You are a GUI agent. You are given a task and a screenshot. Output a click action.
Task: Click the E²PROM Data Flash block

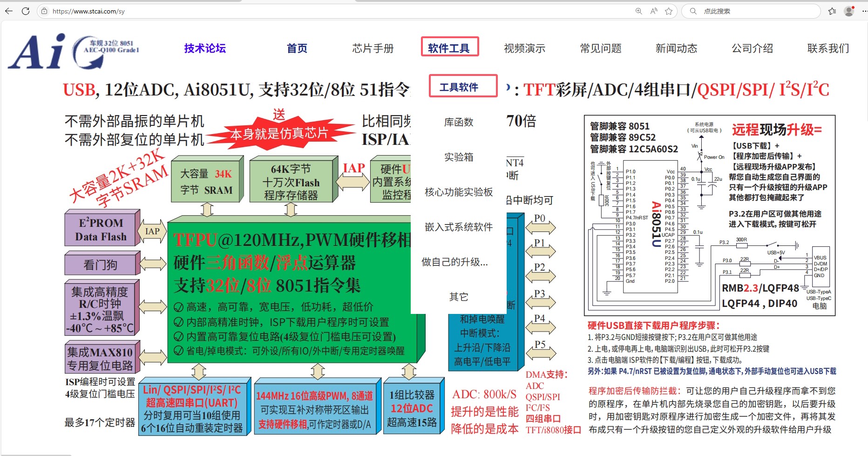102,228
